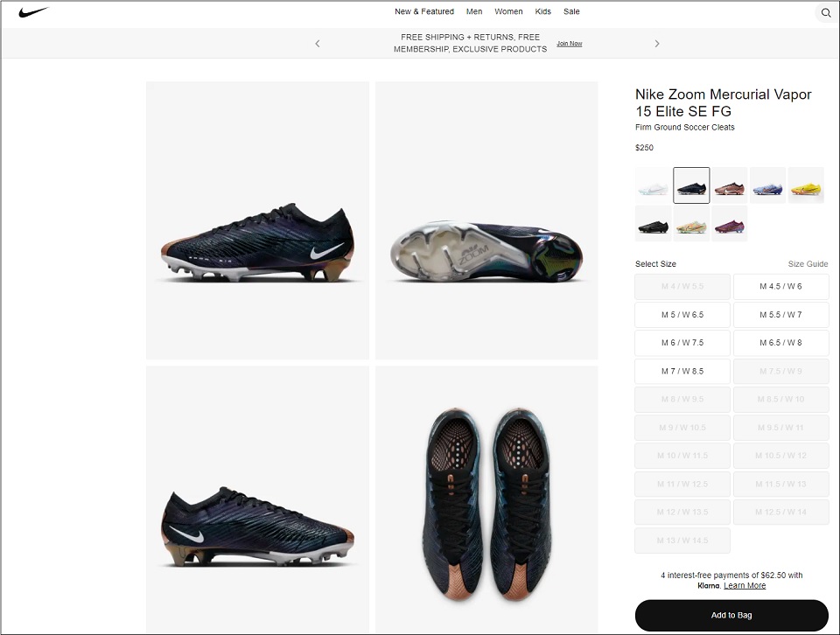Choose size M 5.5 / W 7

[781, 315]
